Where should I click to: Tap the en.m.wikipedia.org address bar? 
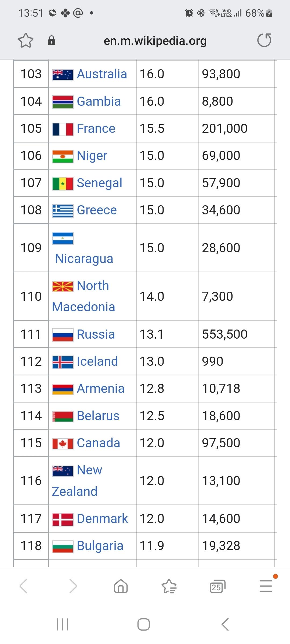[155, 41]
